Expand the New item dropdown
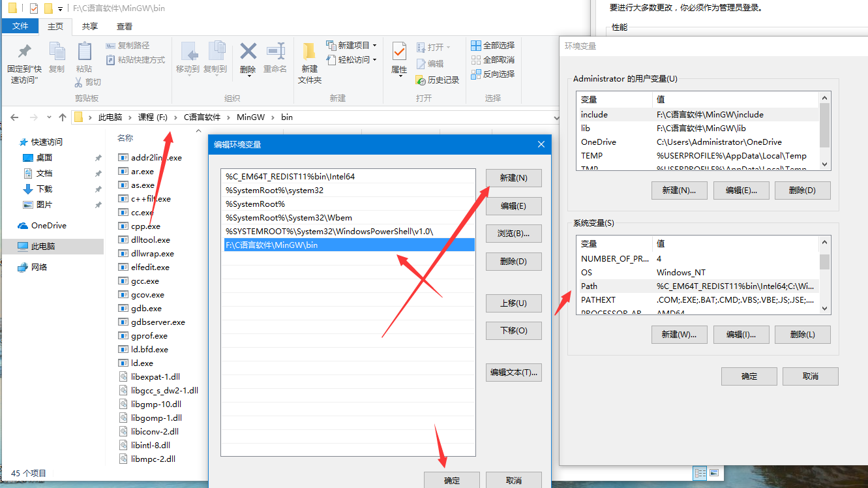Viewport: 868px width, 488px height. click(x=374, y=46)
